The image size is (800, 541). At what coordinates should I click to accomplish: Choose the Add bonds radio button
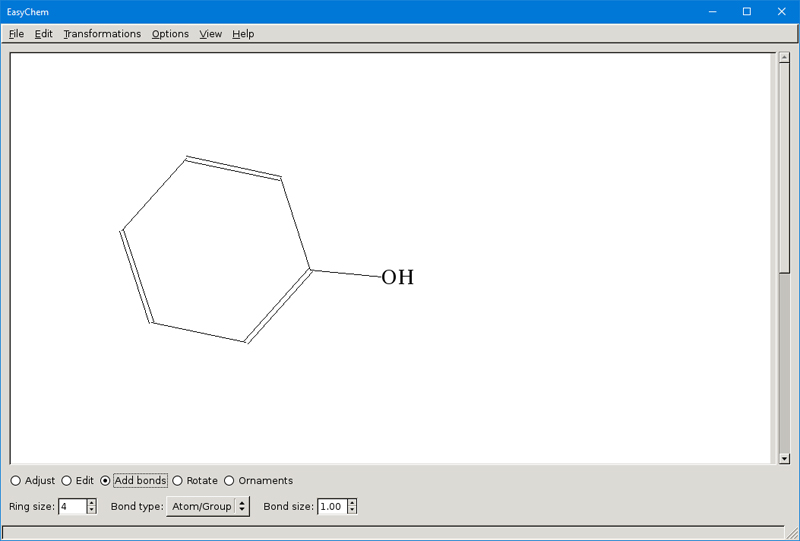(x=106, y=481)
